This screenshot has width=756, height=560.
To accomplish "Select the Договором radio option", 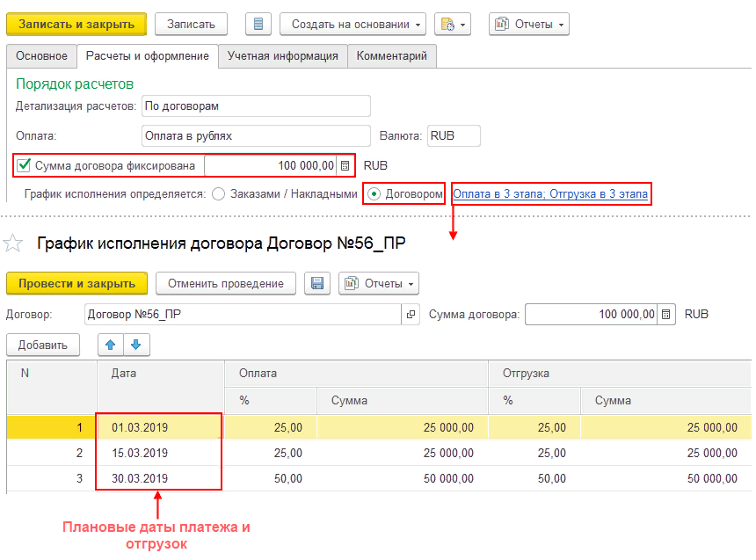I will (x=374, y=193).
